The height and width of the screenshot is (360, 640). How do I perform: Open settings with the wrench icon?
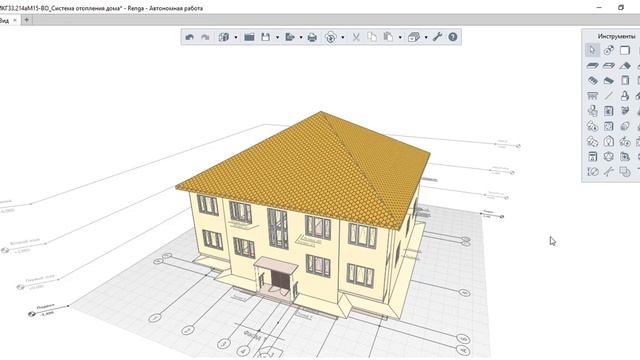click(x=438, y=37)
